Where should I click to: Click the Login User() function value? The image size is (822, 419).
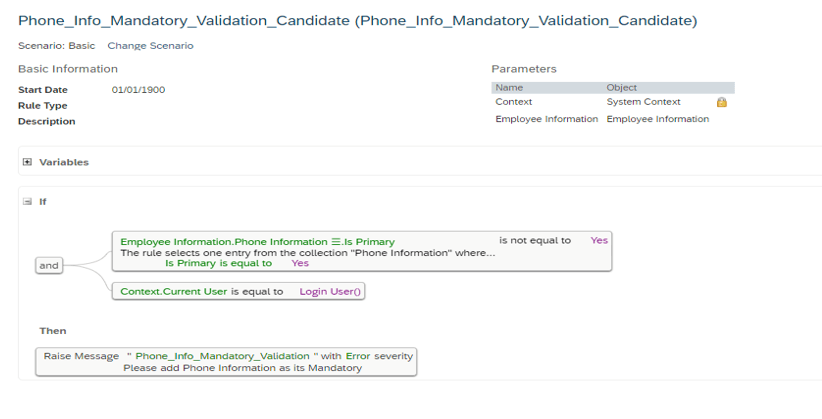tap(330, 292)
